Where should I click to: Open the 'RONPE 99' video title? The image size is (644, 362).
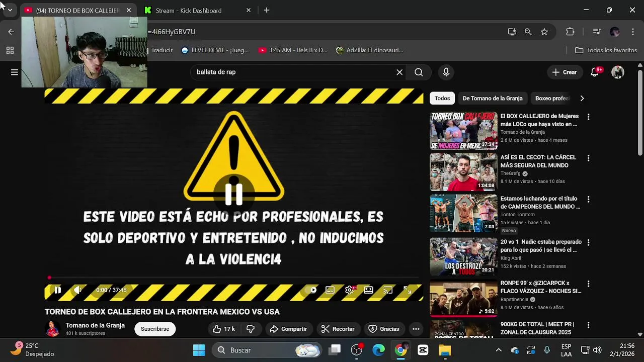point(541,287)
